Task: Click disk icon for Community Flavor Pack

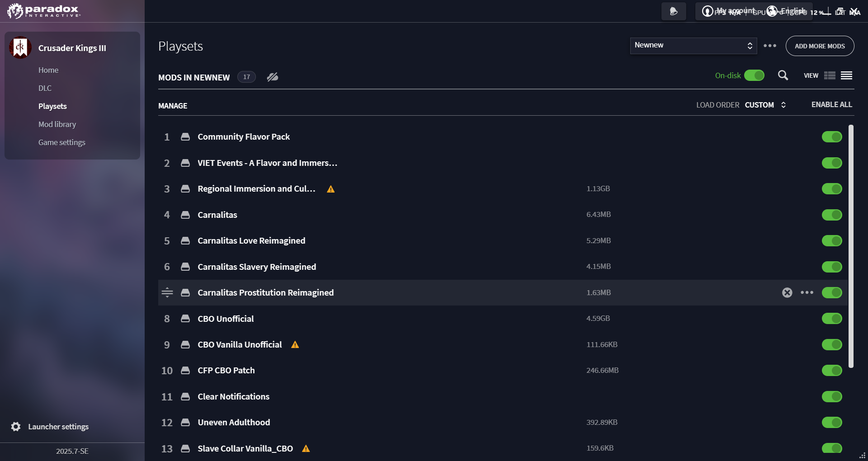Action: pos(185,137)
